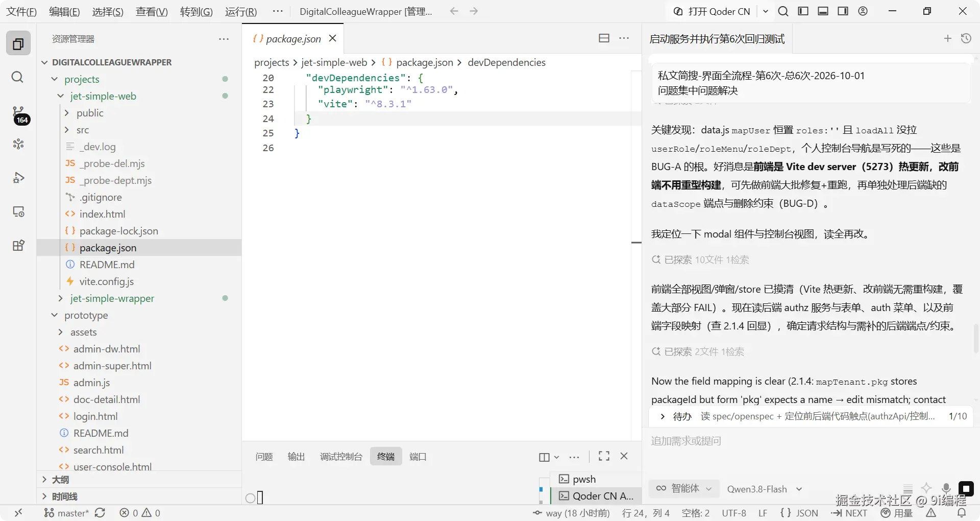Maximize the terminal panel size
The image size is (980, 521).
click(604, 456)
